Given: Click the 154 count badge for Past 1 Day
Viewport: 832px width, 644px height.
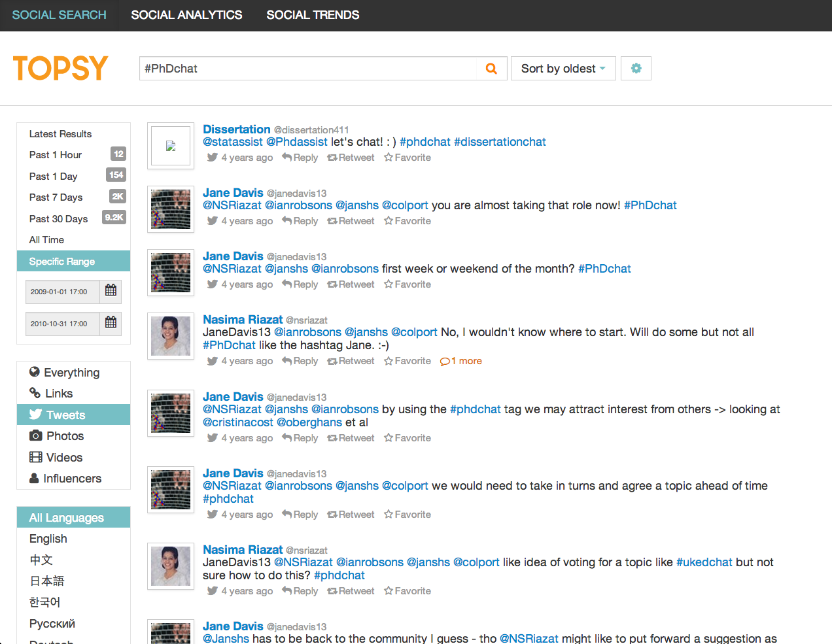Looking at the screenshot, I should pyautogui.click(x=116, y=175).
